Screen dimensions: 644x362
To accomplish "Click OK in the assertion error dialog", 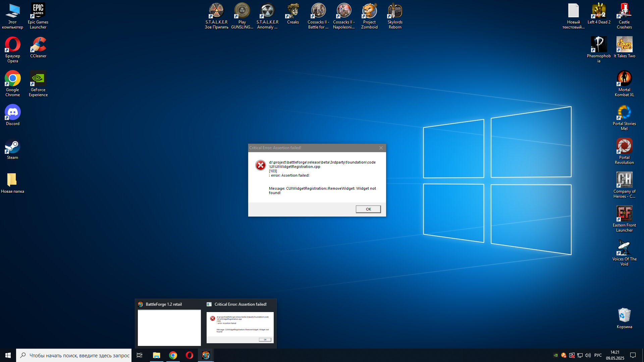I will coord(368,209).
